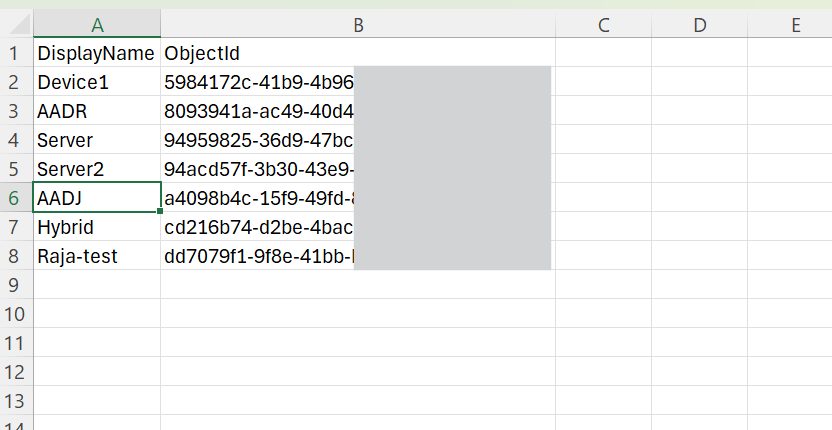Select the Server2 cell

pyautogui.click(x=97, y=169)
